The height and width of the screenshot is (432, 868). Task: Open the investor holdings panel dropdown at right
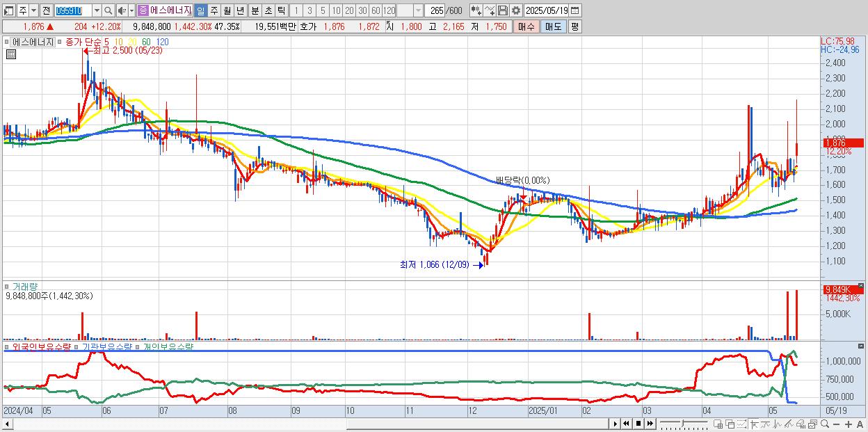pyautogui.click(x=861, y=346)
